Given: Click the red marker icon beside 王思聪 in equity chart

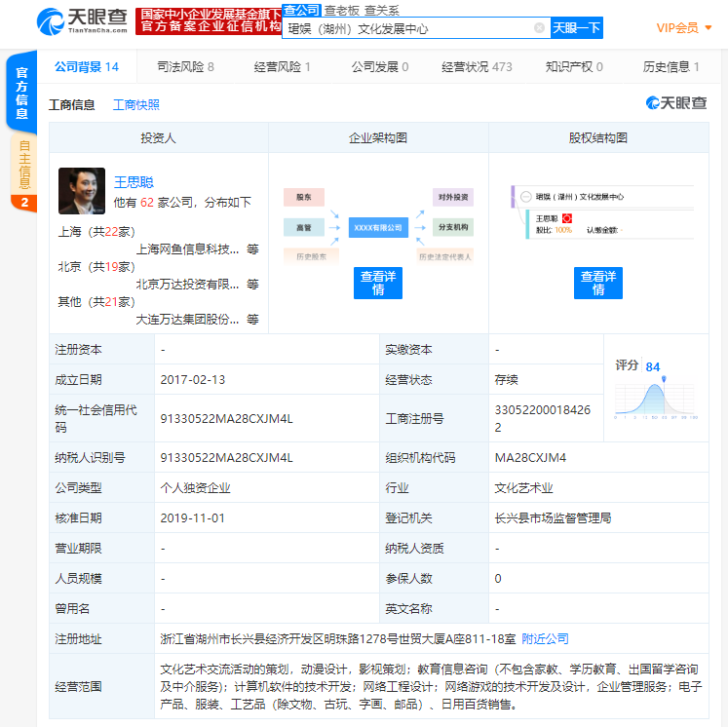Looking at the screenshot, I should pos(566,218).
